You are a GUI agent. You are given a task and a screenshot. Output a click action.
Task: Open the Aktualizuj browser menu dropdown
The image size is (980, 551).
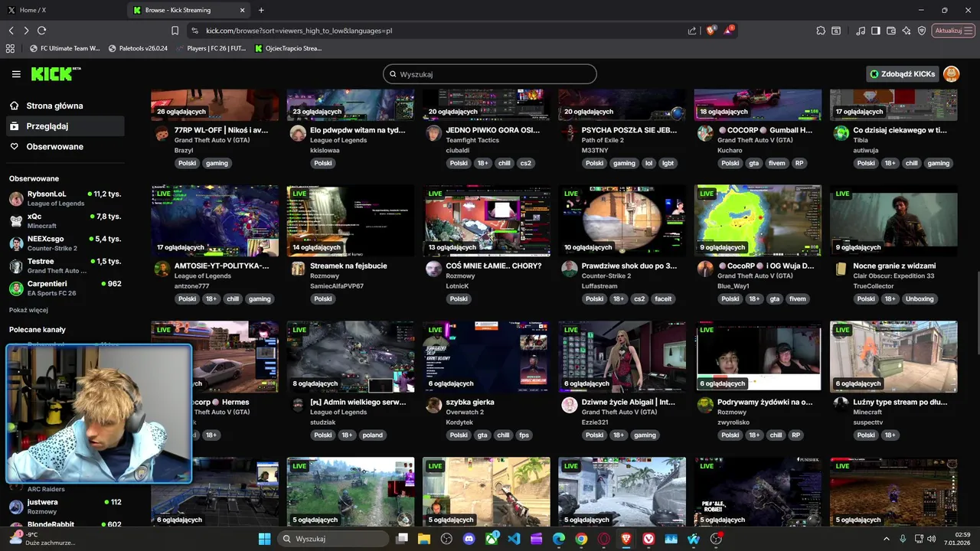coord(953,31)
